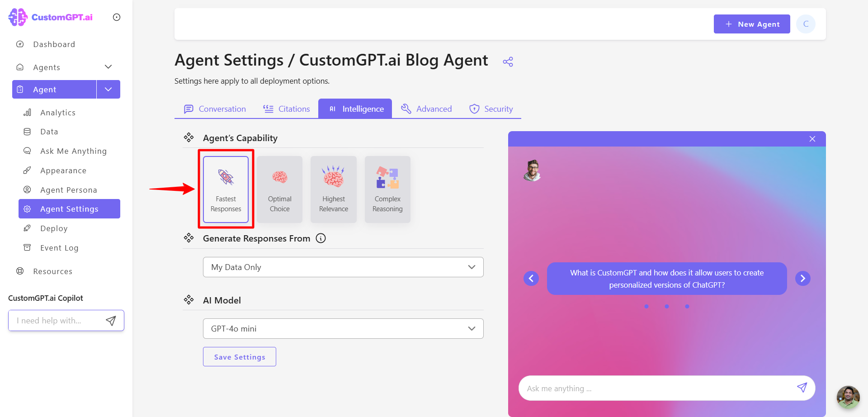Send the Copilot help request
This screenshot has width=868, height=417.
click(111, 321)
